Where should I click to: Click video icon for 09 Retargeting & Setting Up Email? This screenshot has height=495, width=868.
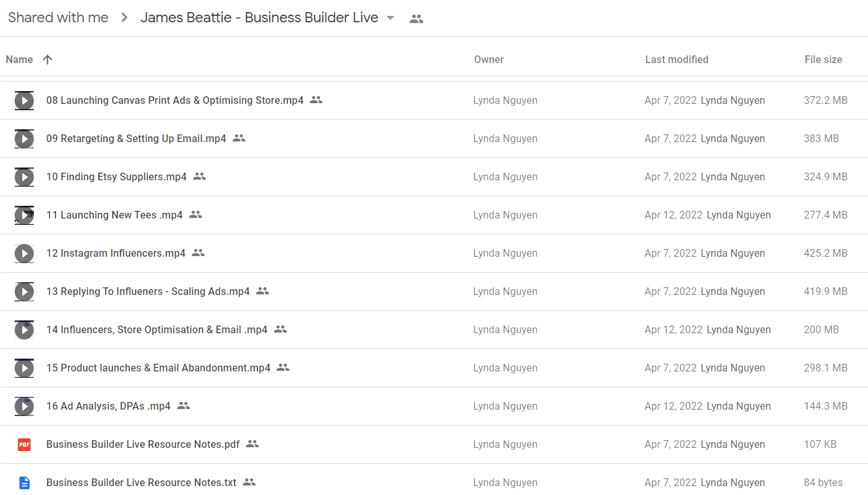click(24, 138)
